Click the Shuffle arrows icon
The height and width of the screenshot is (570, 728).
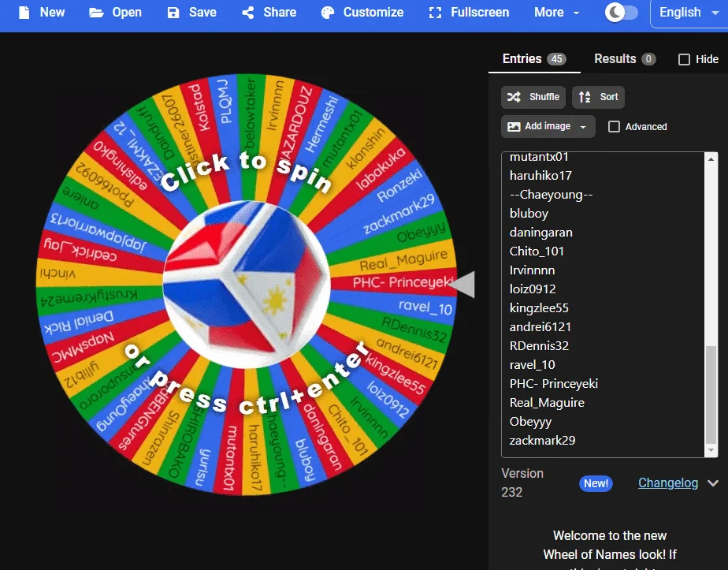[514, 97]
